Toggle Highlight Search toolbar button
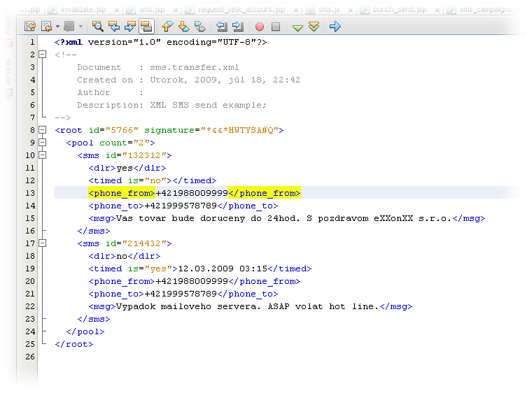527x393 pixels. 147,26
